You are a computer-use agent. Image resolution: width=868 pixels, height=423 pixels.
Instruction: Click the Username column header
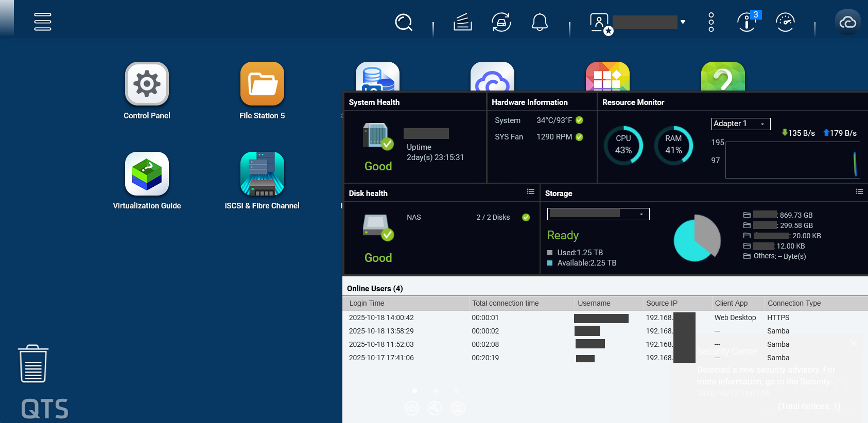(594, 303)
